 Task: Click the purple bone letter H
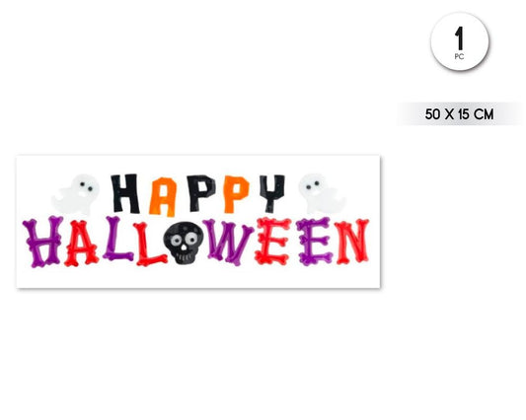43,242
